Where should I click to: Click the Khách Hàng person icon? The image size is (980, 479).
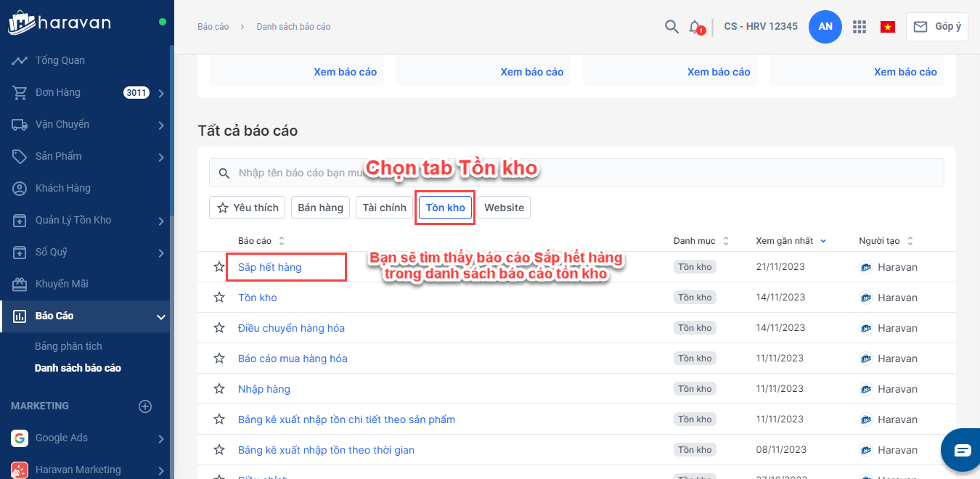[20, 188]
